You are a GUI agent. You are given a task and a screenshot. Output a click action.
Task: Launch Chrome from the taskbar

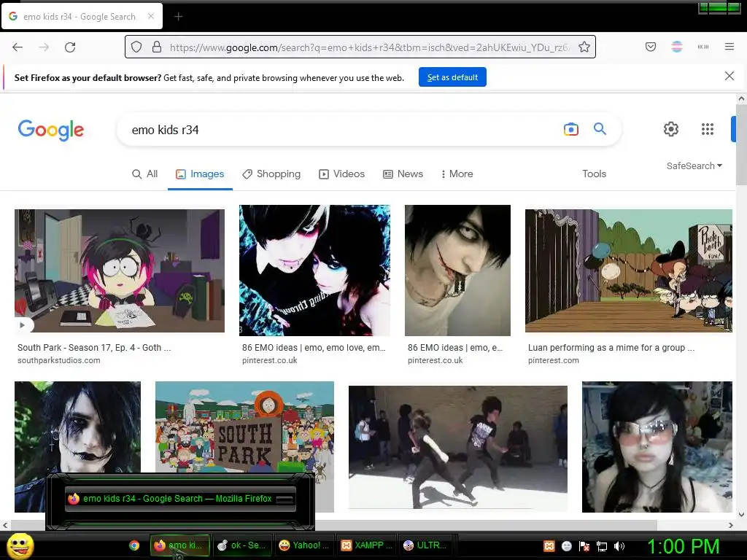(134, 545)
